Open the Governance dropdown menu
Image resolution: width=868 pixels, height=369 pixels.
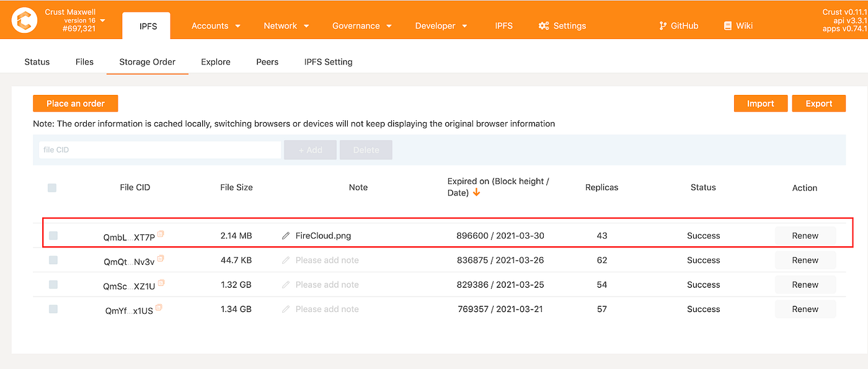[x=362, y=25]
